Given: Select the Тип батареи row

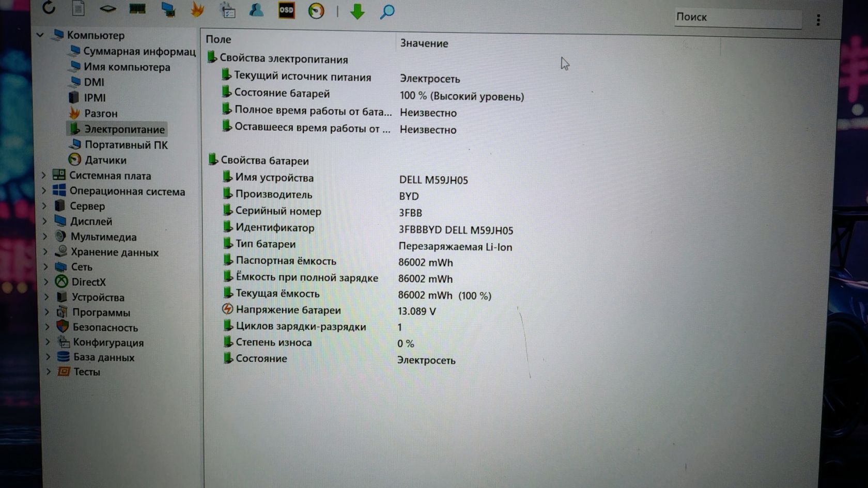Looking at the screenshot, I should tap(367, 245).
